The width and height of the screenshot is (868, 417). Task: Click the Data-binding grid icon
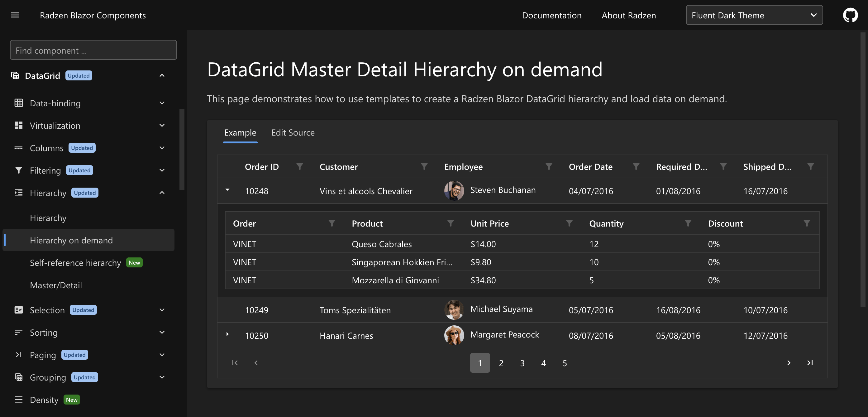[18, 103]
